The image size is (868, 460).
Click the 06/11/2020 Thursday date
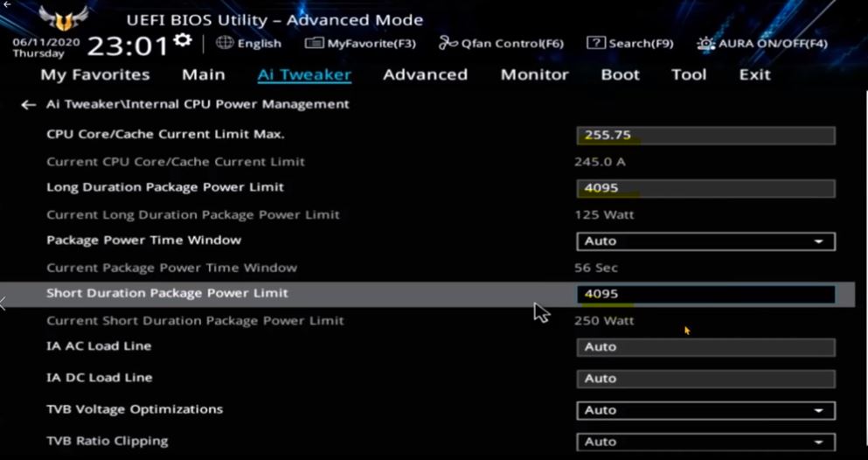pyautogui.click(x=46, y=47)
